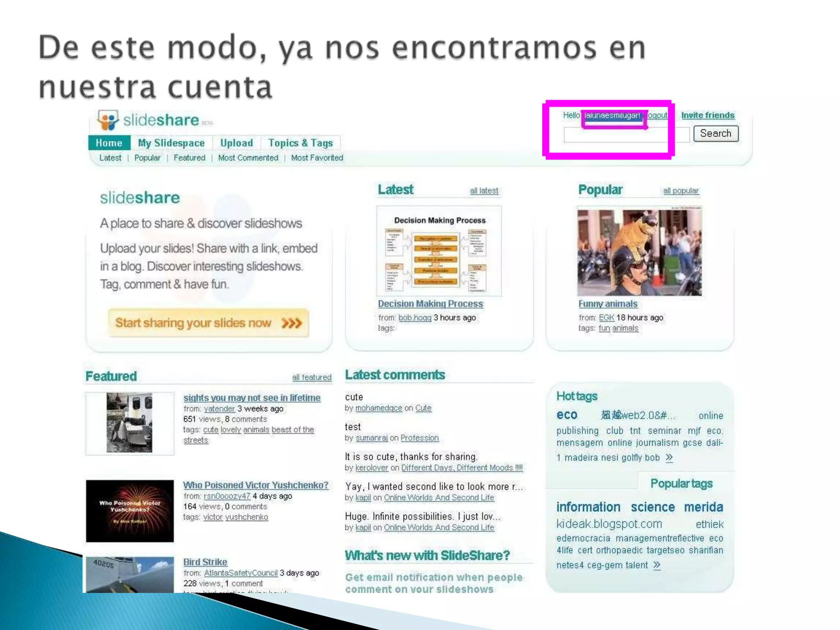Viewport: 840px width, 630px height.
Task: Open the all latest link
Action: (x=484, y=191)
